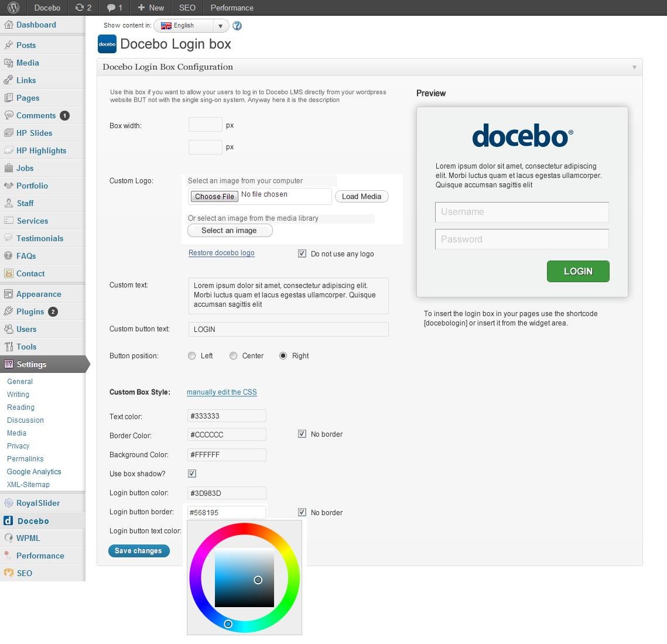Click the Save changes button
This screenshot has height=644, width=667.
(x=139, y=550)
